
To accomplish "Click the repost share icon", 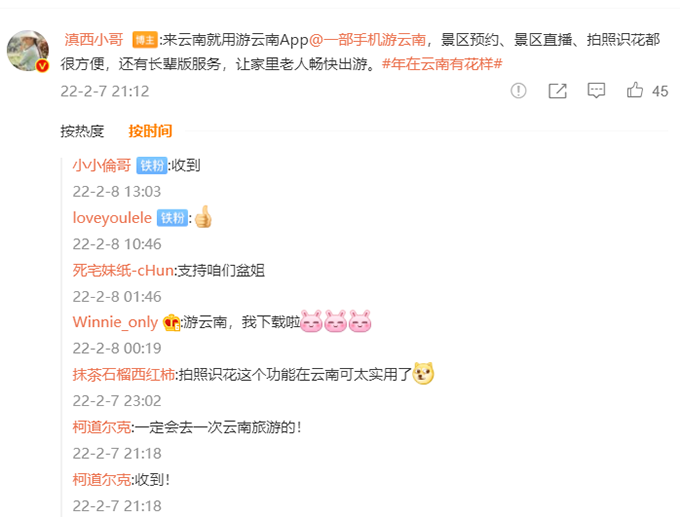I will (x=557, y=91).
